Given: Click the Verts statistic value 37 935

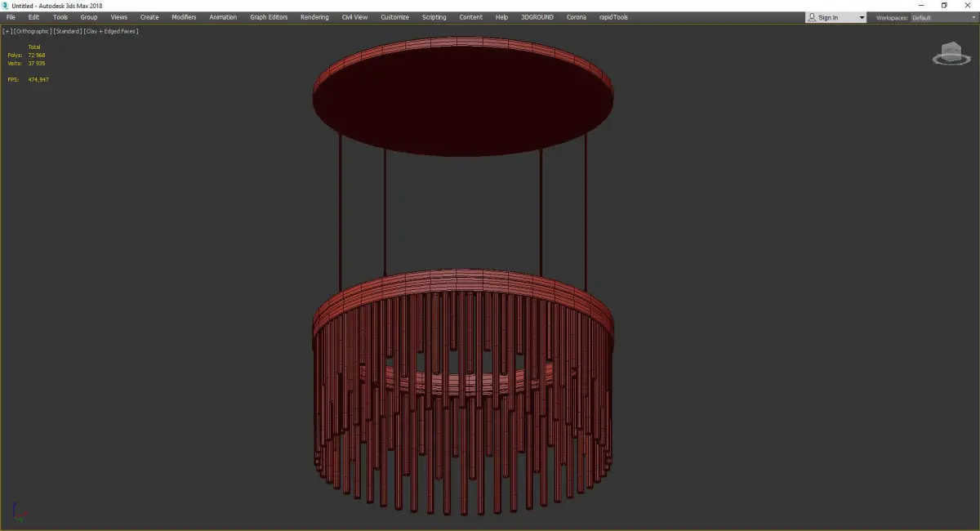Looking at the screenshot, I should tap(37, 63).
